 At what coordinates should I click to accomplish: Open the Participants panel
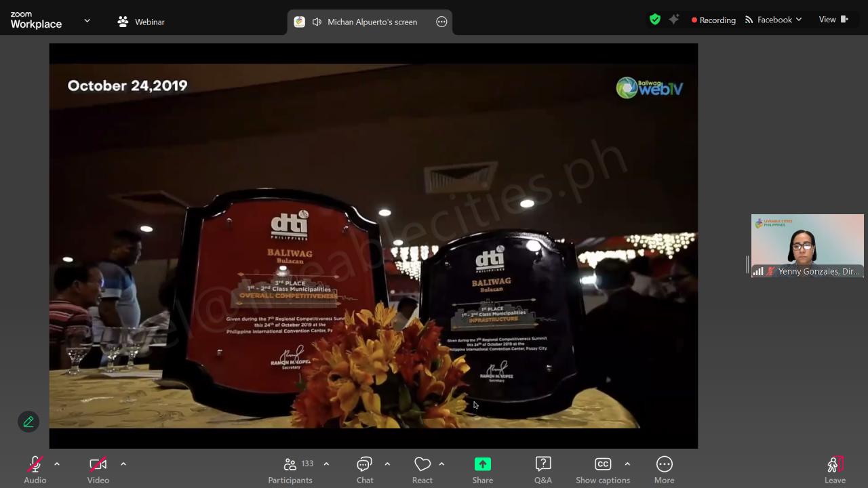point(290,470)
